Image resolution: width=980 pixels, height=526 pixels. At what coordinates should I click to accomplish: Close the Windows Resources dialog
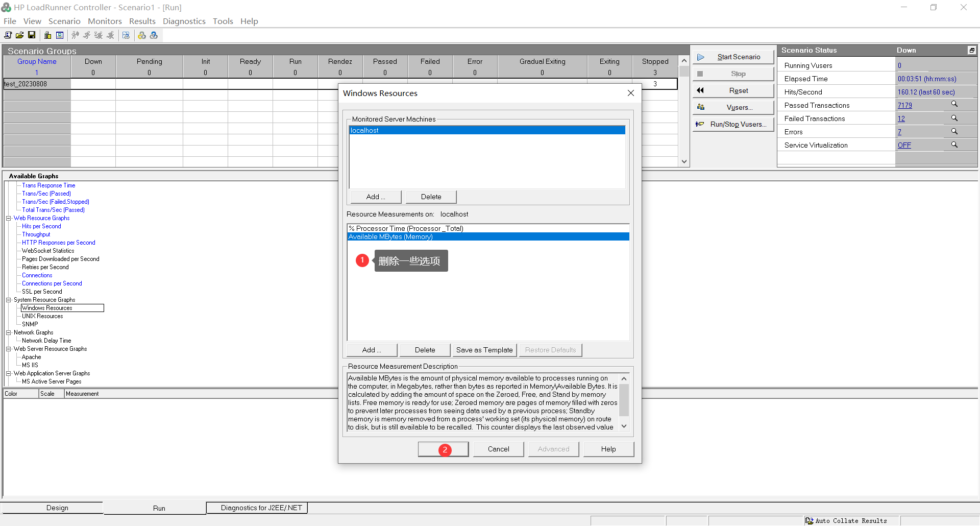coord(631,93)
